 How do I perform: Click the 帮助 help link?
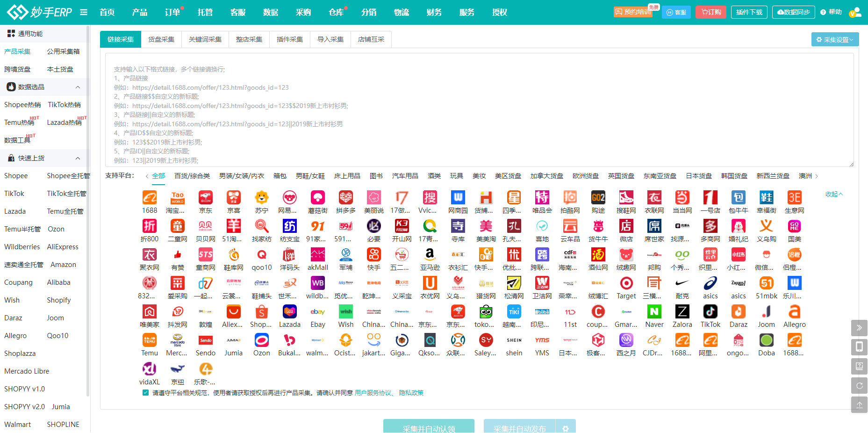pos(831,12)
